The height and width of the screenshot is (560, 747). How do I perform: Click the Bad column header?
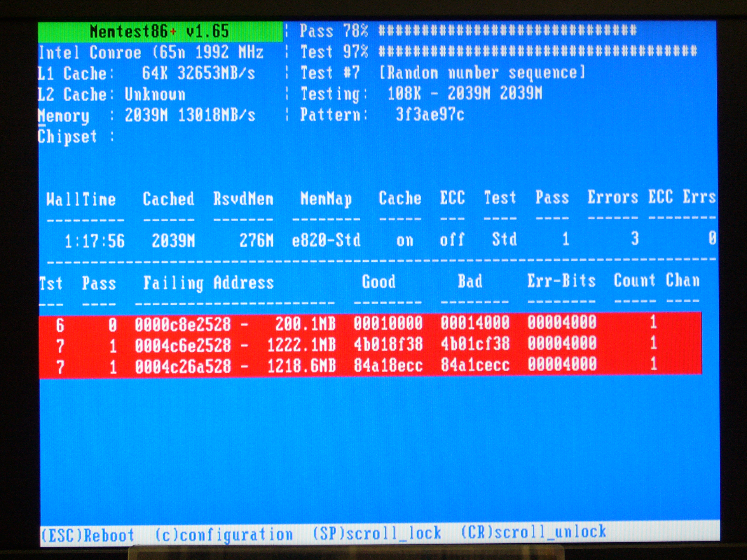470,281
